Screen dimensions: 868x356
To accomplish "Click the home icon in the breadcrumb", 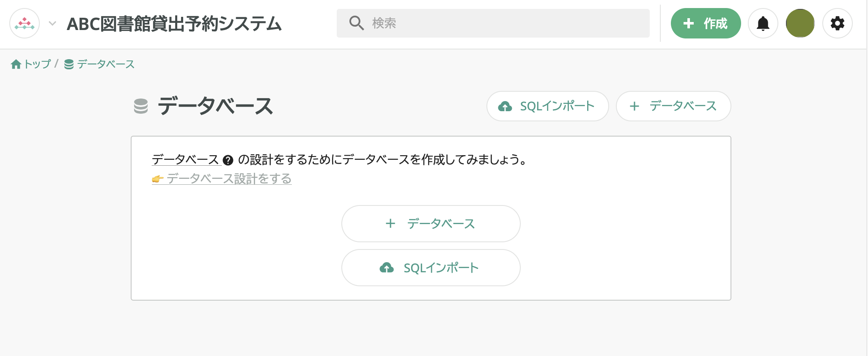I will click(17, 64).
